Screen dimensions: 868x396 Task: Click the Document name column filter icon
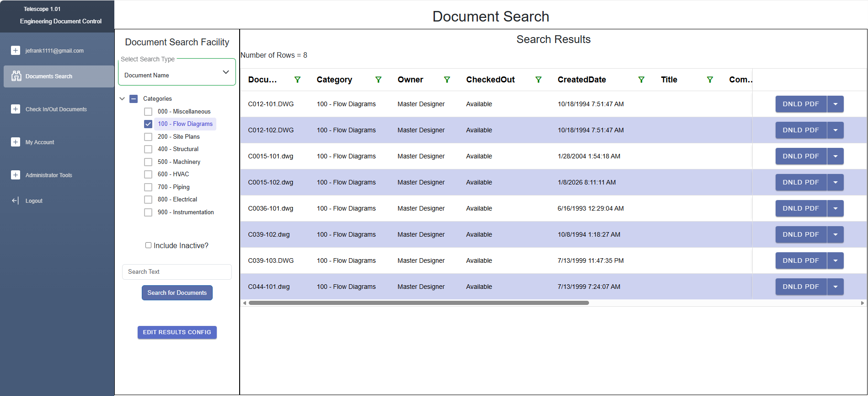pyautogui.click(x=297, y=80)
